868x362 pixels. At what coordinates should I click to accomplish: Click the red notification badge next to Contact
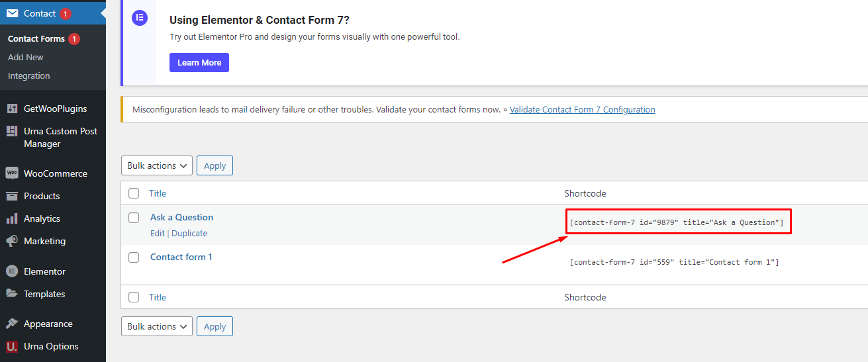65,13
